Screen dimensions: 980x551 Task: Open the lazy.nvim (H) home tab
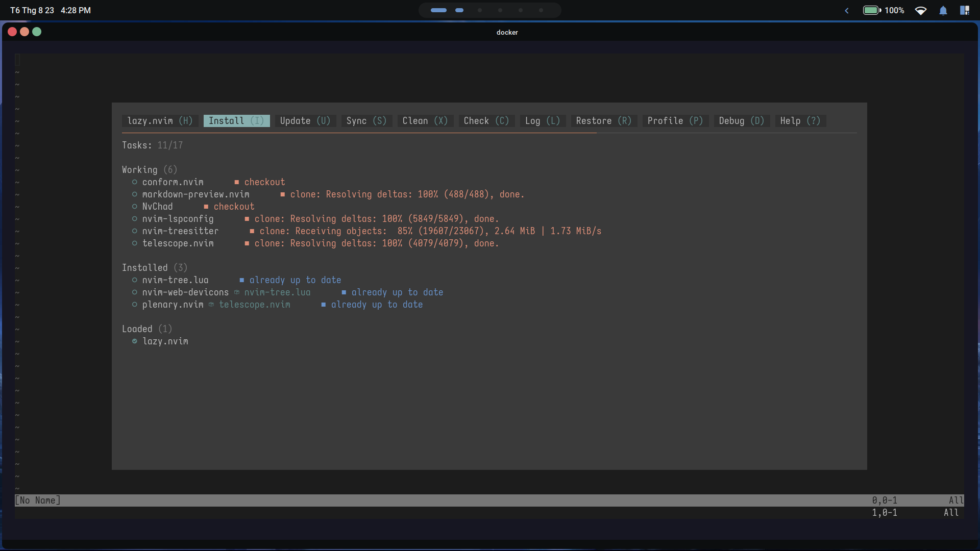pyautogui.click(x=160, y=121)
